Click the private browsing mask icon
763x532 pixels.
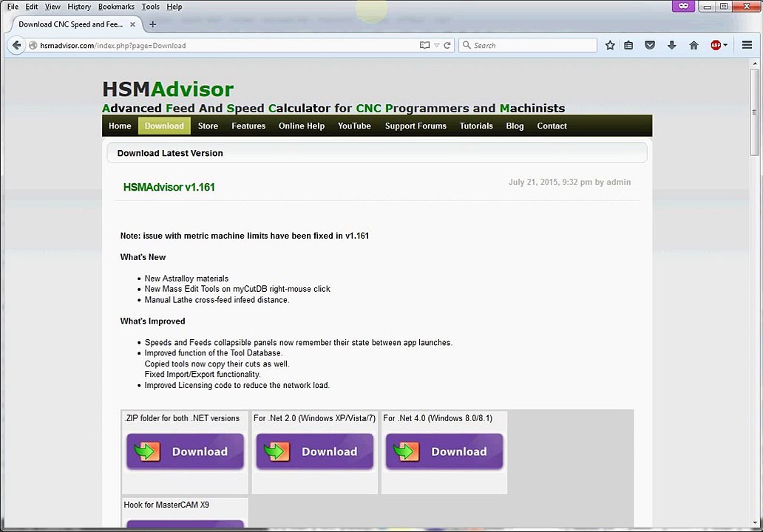click(x=683, y=6)
